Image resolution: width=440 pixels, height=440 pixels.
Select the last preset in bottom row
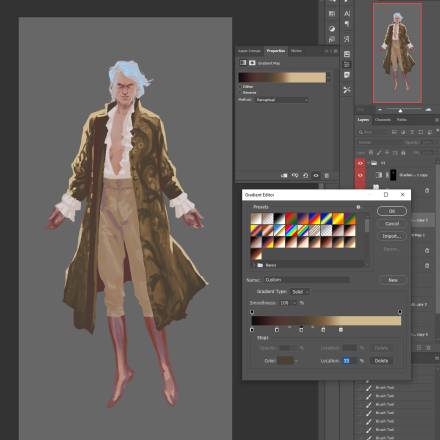pyautogui.click(x=256, y=254)
